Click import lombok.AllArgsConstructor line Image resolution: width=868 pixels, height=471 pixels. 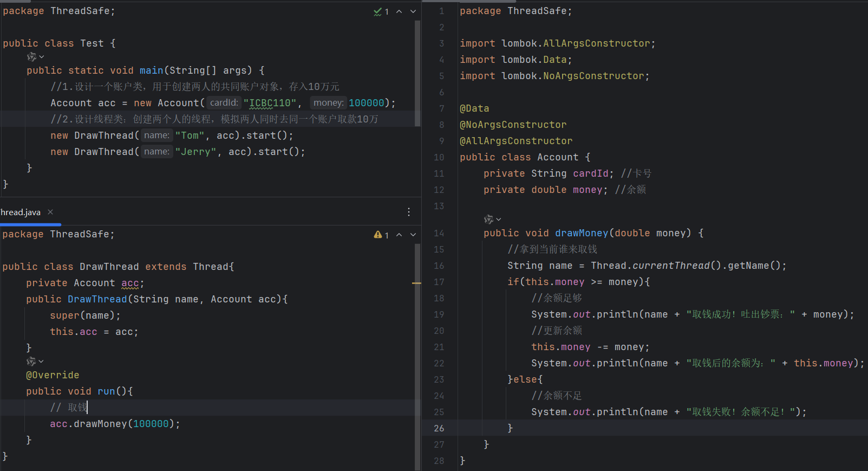coord(558,43)
